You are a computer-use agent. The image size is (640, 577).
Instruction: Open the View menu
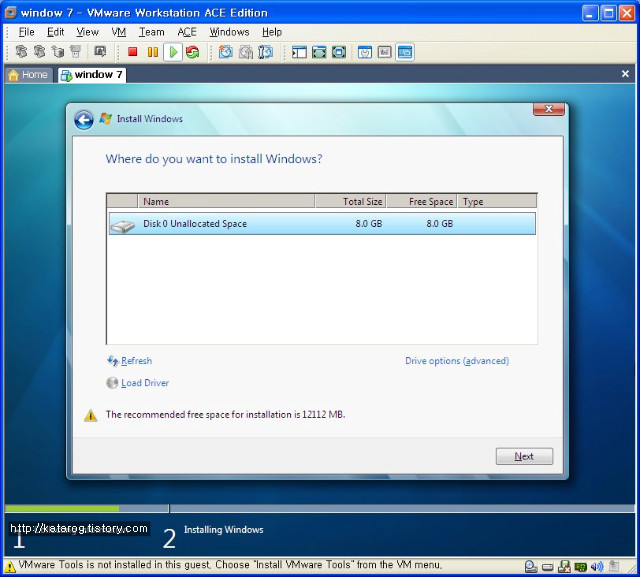pos(87,32)
